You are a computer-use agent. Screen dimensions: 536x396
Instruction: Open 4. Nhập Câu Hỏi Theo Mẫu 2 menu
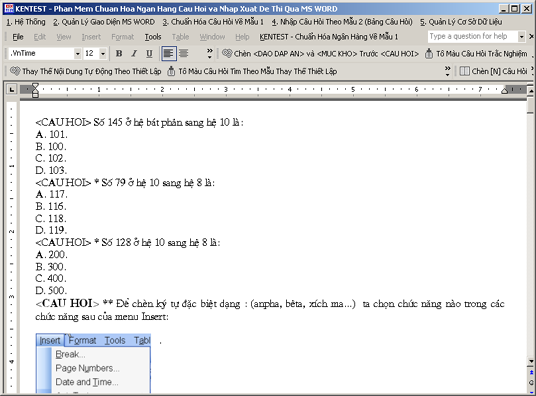(x=342, y=22)
